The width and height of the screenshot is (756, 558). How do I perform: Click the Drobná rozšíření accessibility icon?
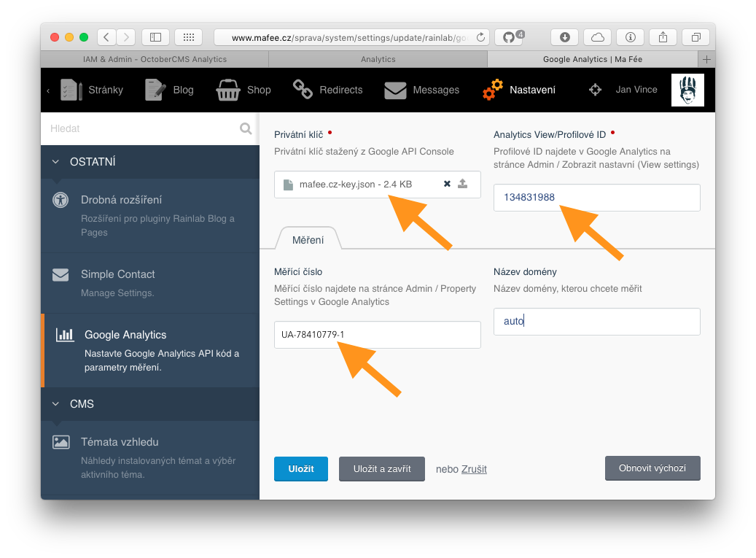[61, 200]
